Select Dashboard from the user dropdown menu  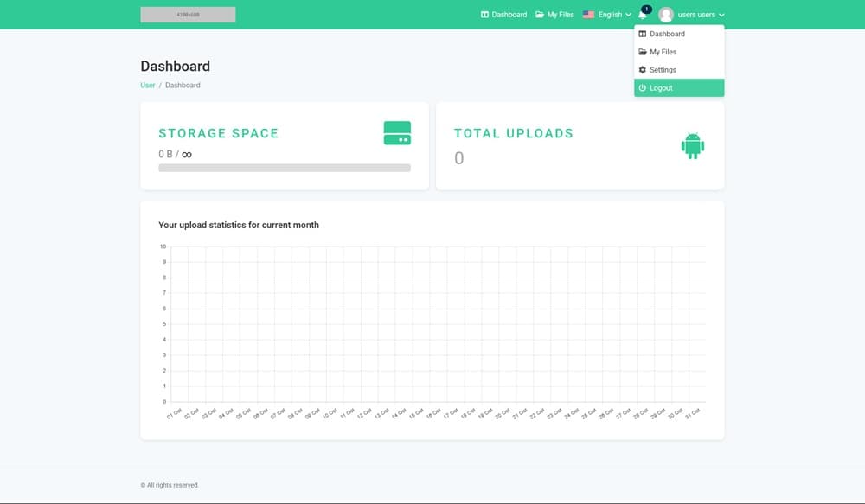(x=667, y=34)
